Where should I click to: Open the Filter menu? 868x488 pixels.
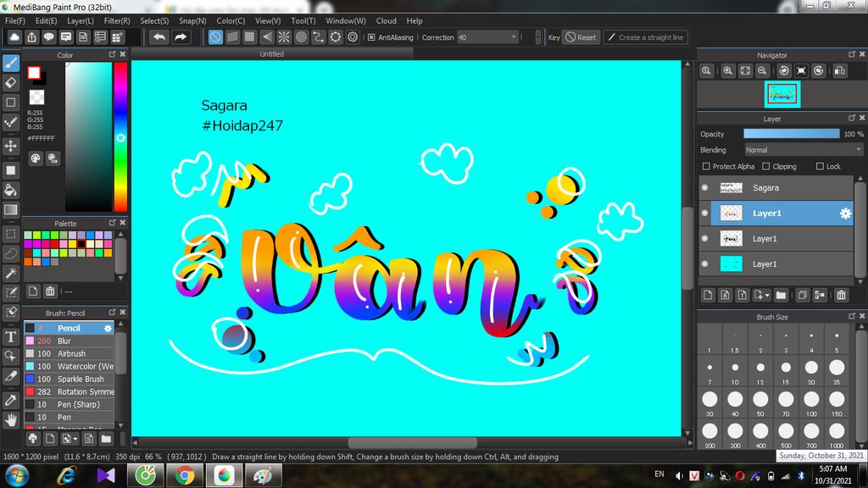click(117, 20)
